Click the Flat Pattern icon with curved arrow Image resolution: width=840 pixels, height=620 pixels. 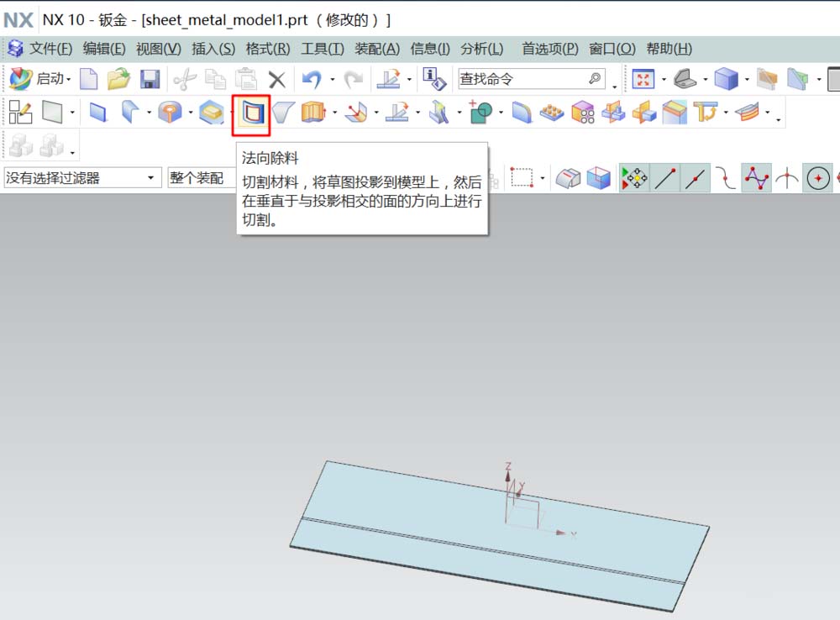706,112
